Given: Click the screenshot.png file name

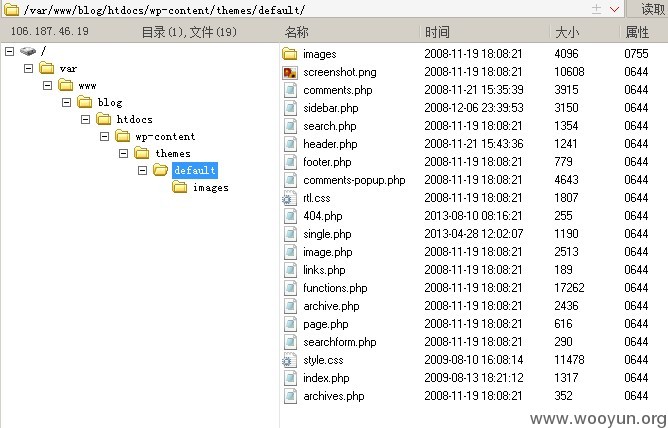Looking at the screenshot, I should [340, 72].
